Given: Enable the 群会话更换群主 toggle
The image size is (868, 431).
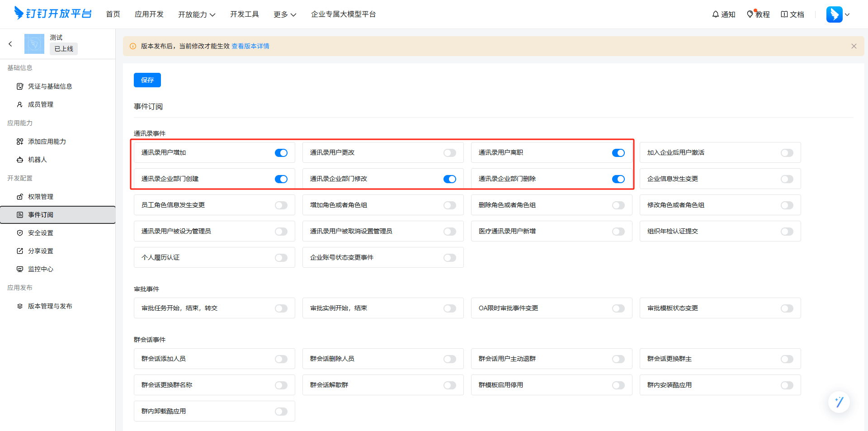Looking at the screenshot, I should click(787, 359).
